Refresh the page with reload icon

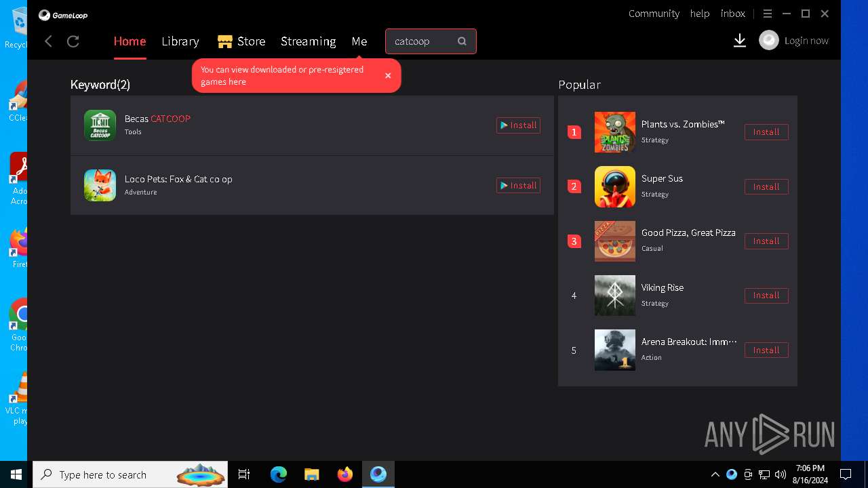(x=73, y=41)
